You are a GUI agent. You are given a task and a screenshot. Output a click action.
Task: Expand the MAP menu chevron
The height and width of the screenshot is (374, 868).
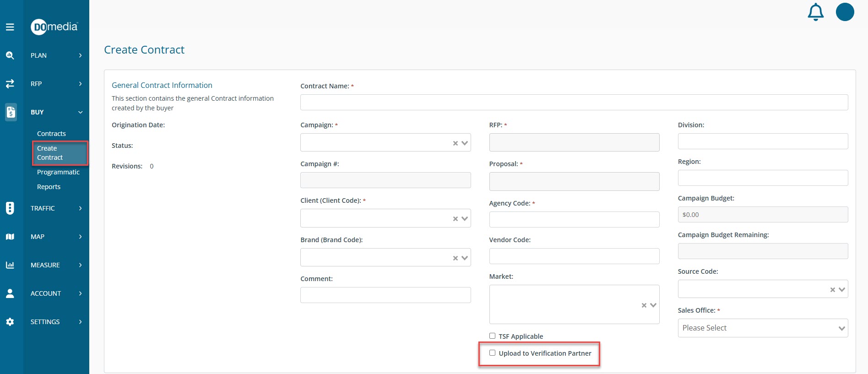[81, 237]
